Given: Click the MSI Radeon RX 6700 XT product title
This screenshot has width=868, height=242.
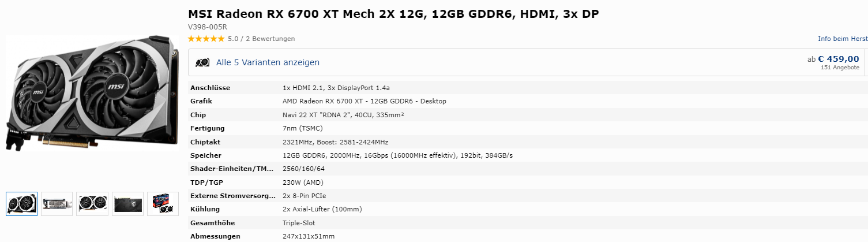Looking at the screenshot, I should (x=393, y=14).
